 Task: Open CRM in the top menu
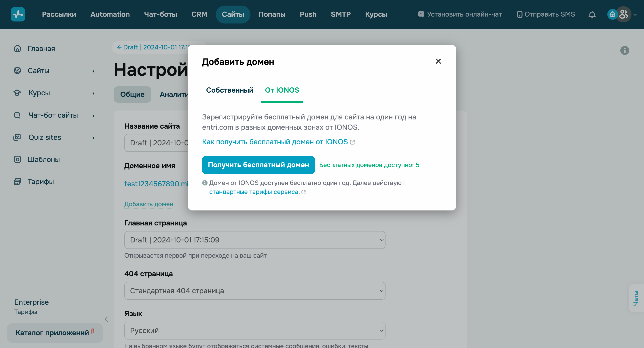pos(199,14)
